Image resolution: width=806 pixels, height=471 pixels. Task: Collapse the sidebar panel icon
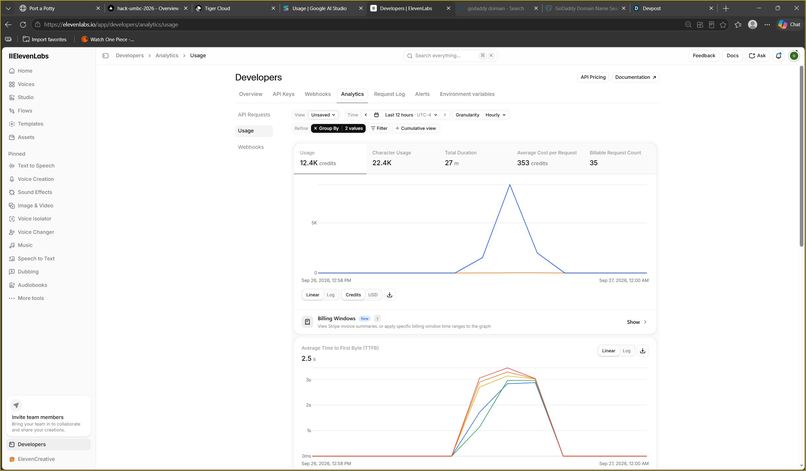[x=105, y=56]
